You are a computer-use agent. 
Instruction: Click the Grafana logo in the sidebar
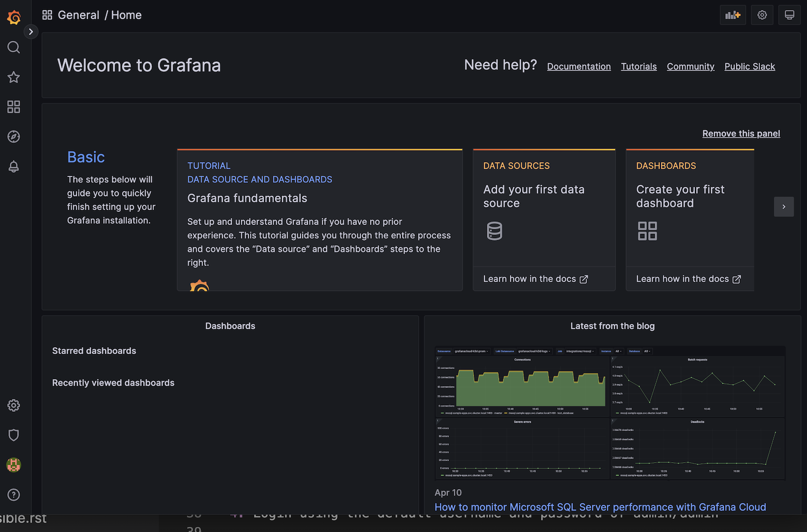(x=14, y=17)
